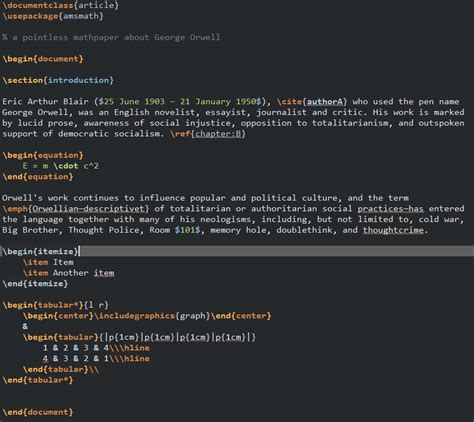Click the \includegraphics command
Viewport: 474px width, 422px height.
(x=134, y=316)
